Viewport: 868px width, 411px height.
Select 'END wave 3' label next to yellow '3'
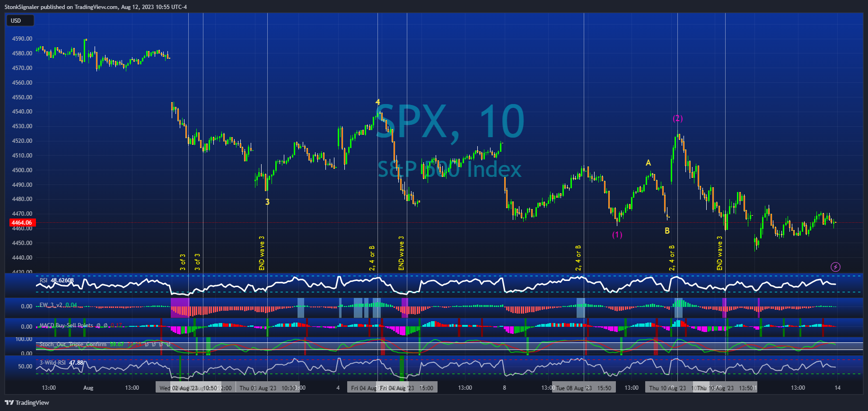tap(262, 254)
